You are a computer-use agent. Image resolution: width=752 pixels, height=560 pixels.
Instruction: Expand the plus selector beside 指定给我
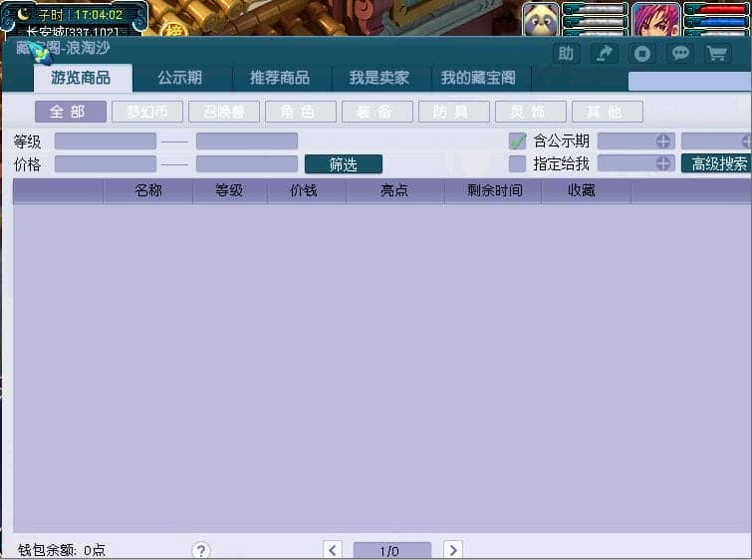click(x=663, y=163)
